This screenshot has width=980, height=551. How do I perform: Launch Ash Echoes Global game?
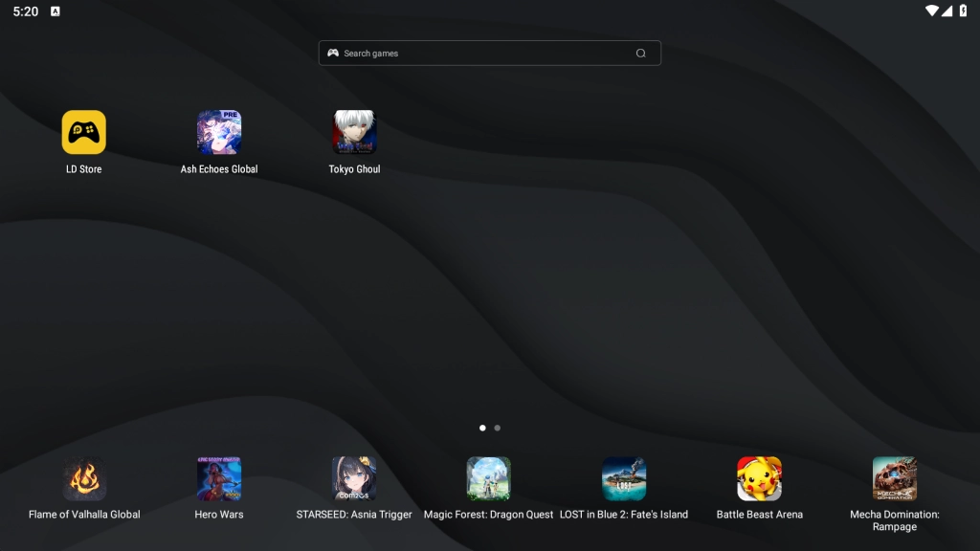click(219, 132)
